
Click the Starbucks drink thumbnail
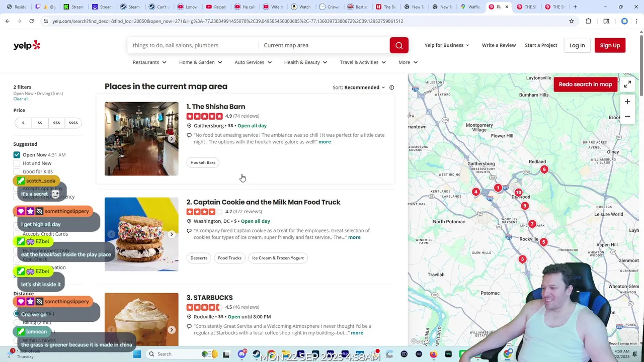[x=141, y=319]
